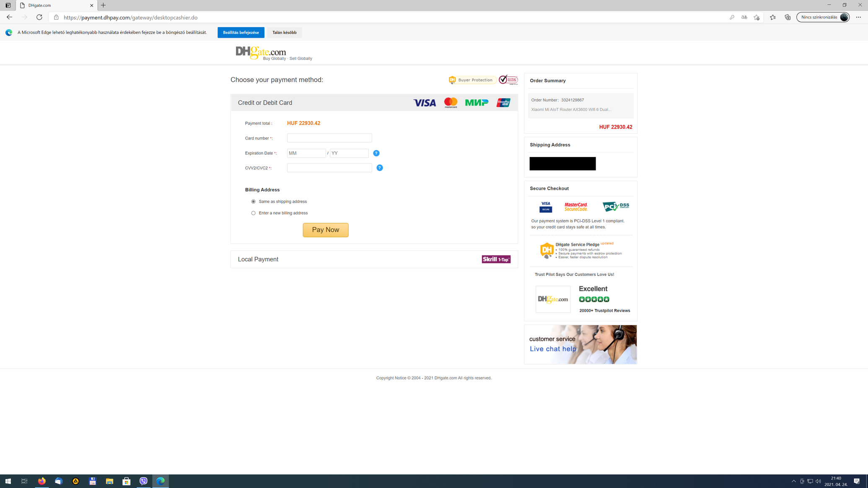This screenshot has height=488, width=868.
Task: Click Talán később button
Action: point(284,33)
